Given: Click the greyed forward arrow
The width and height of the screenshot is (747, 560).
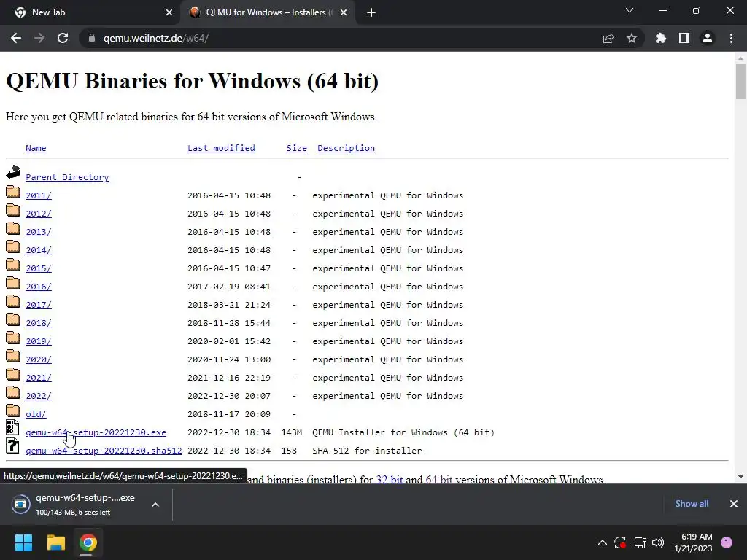Looking at the screenshot, I should pos(39,38).
